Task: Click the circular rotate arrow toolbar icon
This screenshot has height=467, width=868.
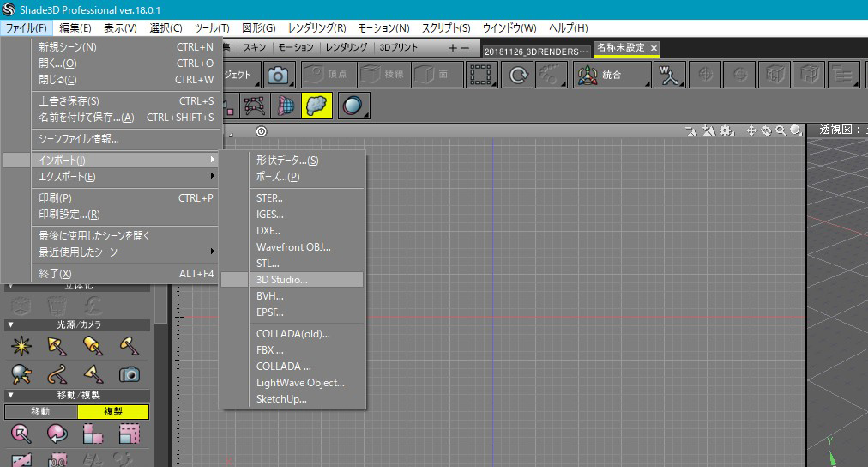Action: point(517,75)
